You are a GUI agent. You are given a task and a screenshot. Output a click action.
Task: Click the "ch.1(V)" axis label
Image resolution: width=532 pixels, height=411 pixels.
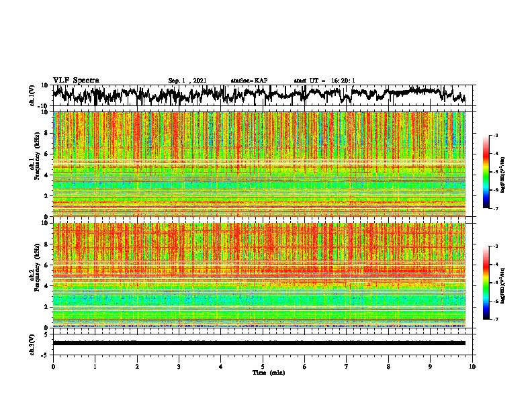(x=32, y=95)
